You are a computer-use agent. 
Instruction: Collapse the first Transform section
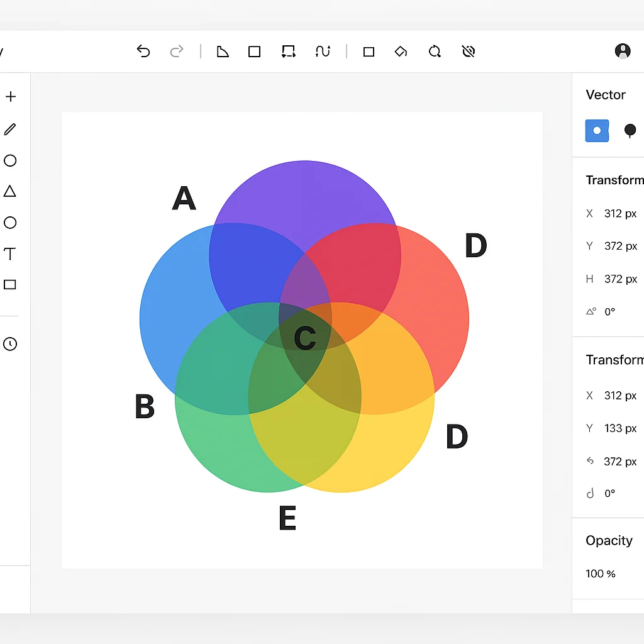pyautogui.click(x=615, y=180)
